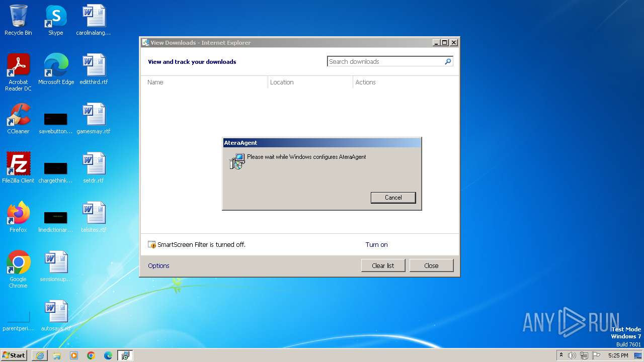Select the AteraAgent installer taskbar item
This screenshot has width=644, height=362.
tap(125, 355)
